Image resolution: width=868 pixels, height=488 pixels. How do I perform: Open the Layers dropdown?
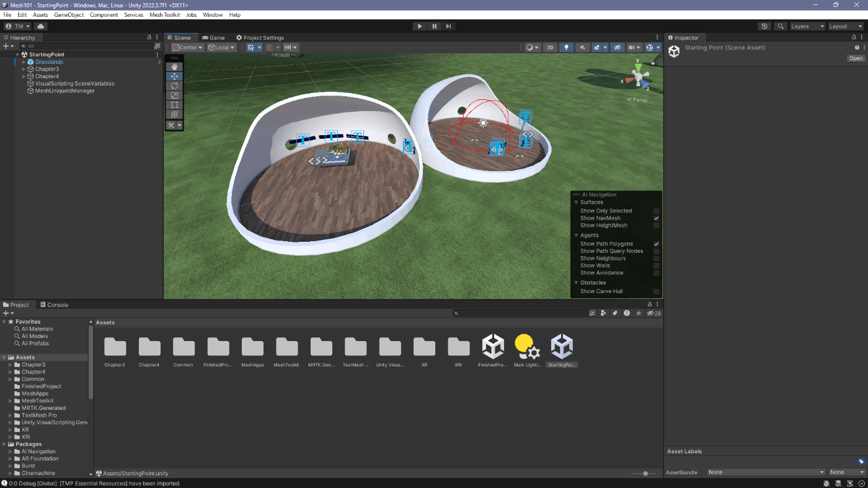click(x=807, y=26)
